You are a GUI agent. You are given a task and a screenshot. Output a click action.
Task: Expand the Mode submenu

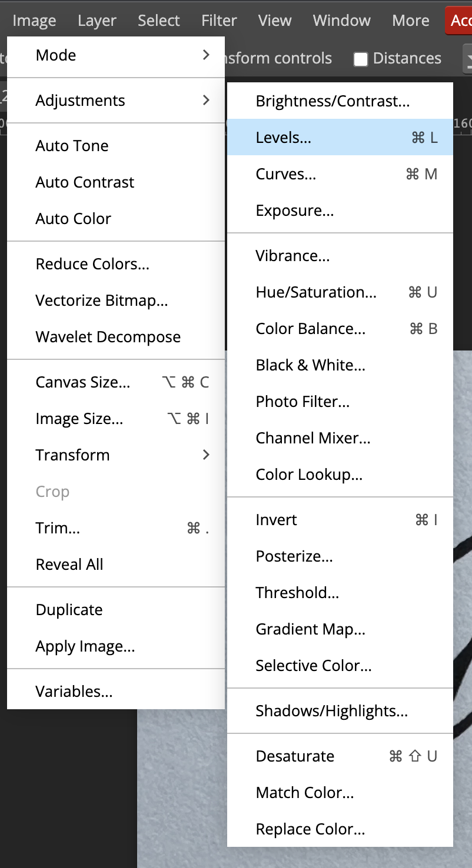point(115,55)
